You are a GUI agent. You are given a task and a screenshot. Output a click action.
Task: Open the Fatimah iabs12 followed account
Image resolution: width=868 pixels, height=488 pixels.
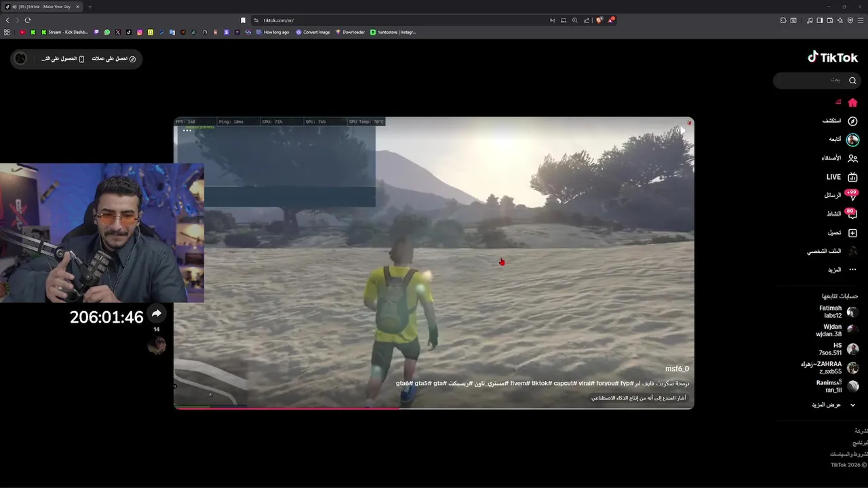pyautogui.click(x=838, y=312)
